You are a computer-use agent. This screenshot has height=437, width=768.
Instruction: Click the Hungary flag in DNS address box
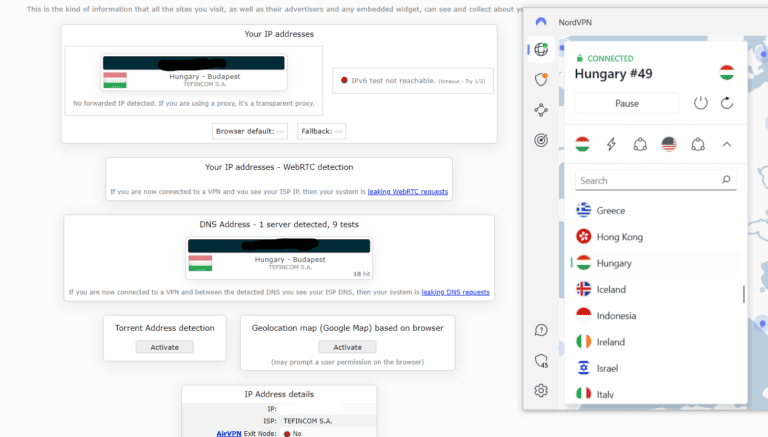200,263
